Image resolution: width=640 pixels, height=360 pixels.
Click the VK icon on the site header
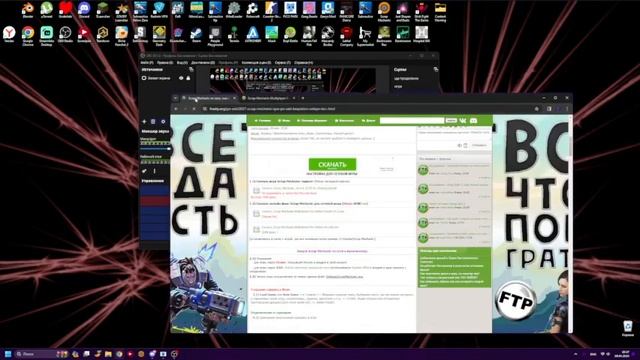[x=463, y=120]
